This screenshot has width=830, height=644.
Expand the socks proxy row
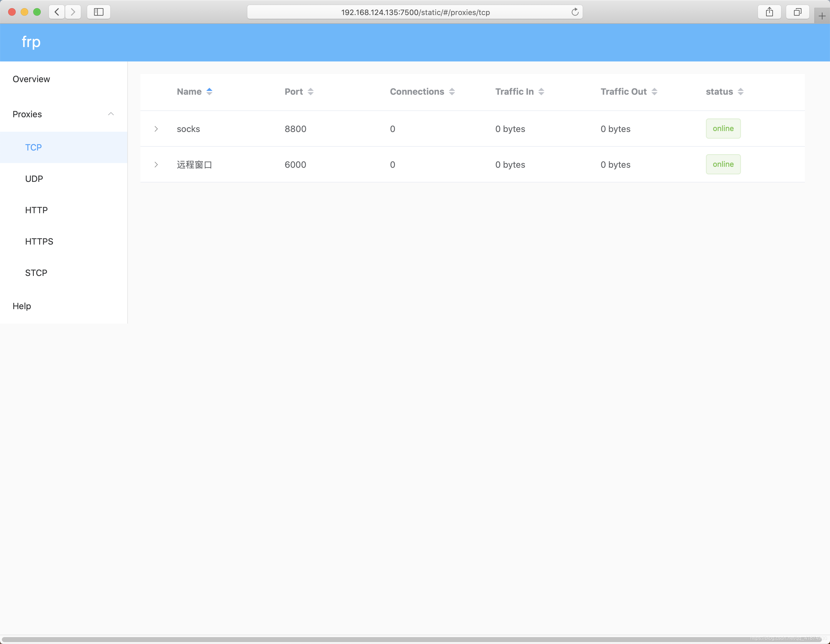tap(156, 129)
